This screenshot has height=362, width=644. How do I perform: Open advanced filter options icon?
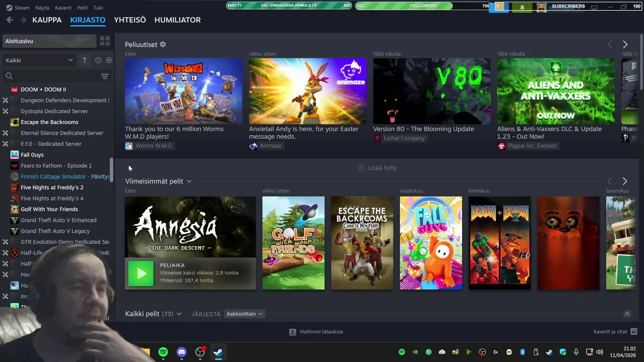tap(105, 76)
